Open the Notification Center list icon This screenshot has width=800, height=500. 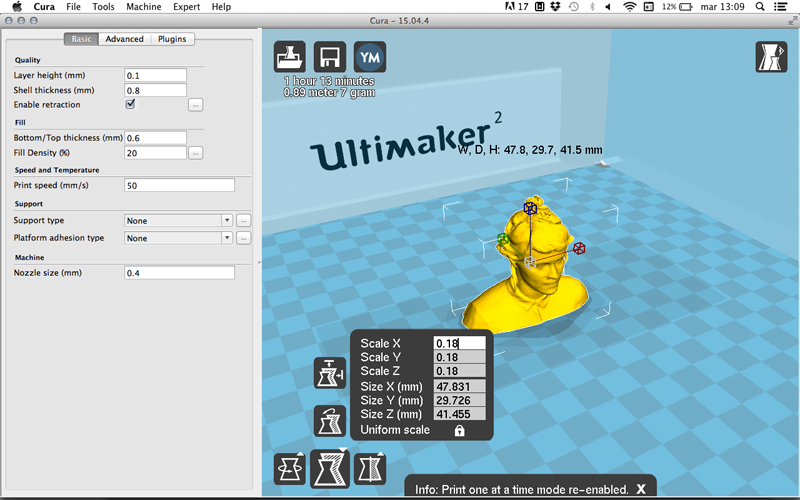pyautogui.click(x=780, y=7)
